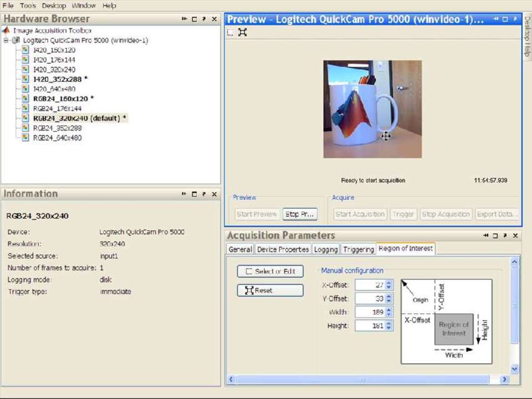Open the Tools menu

coord(28,6)
